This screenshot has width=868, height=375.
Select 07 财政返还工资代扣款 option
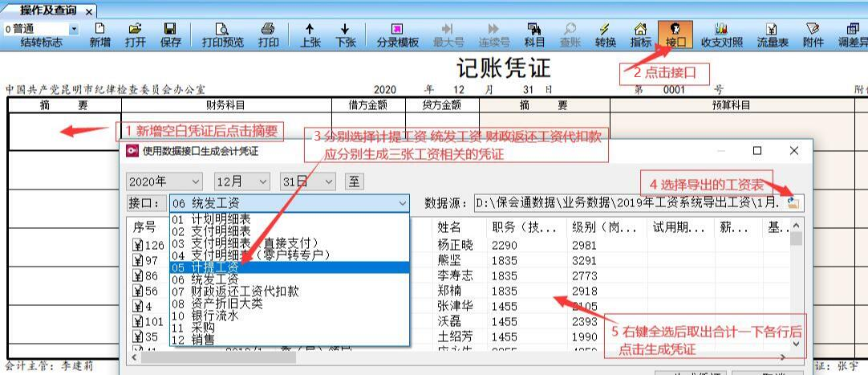click(289, 291)
